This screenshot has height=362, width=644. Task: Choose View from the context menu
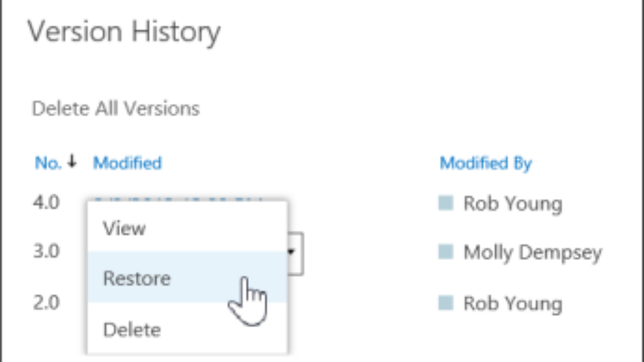click(125, 228)
